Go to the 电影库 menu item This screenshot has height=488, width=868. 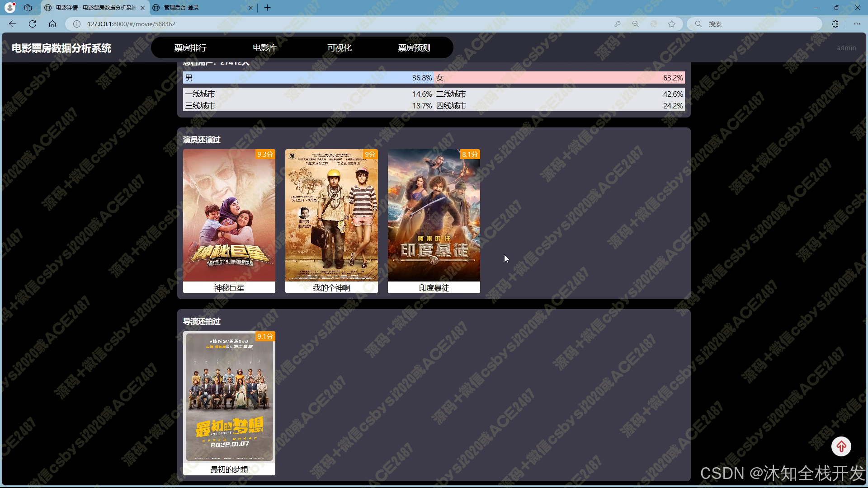tap(265, 48)
